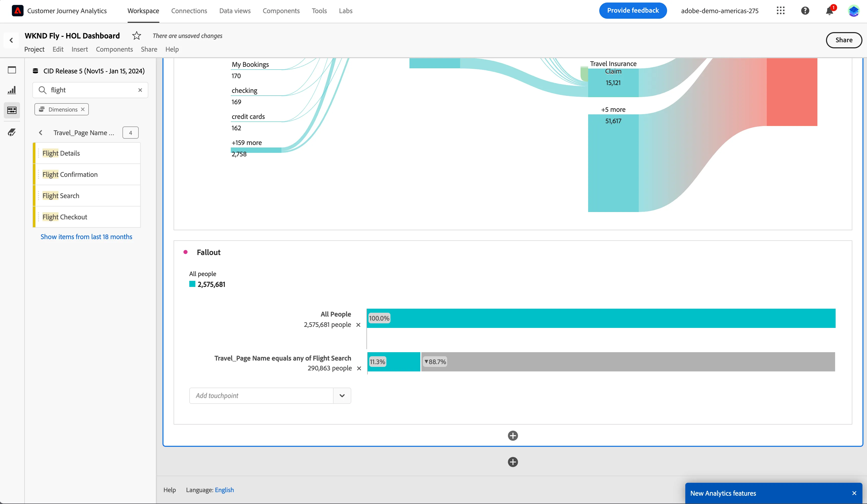This screenshot has width=867, height=504.
Task: Remove the Dimensions filter tag
Action: coord(82,109)
